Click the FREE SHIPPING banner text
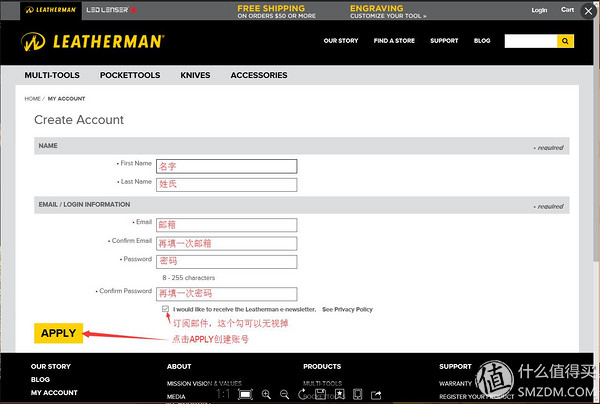The height and width of the screenshot is (404, 600). (x=276, y=11)
